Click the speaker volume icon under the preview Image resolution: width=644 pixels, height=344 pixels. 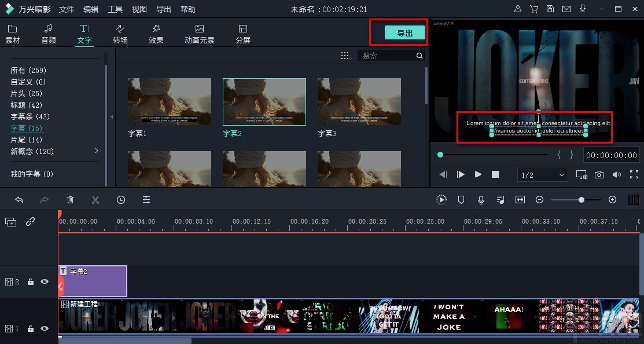click(617, 174)
